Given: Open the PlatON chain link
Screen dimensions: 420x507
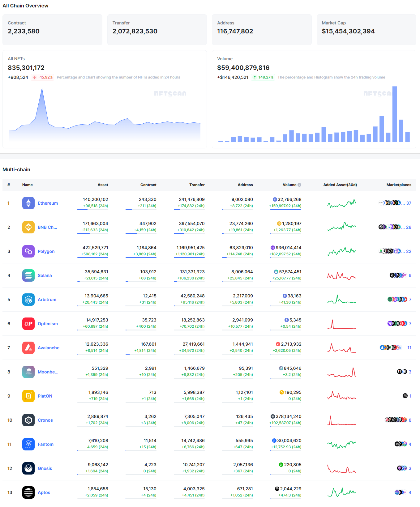Looking at the screenshot, I should pyautogui.click(x=45, y=396).
